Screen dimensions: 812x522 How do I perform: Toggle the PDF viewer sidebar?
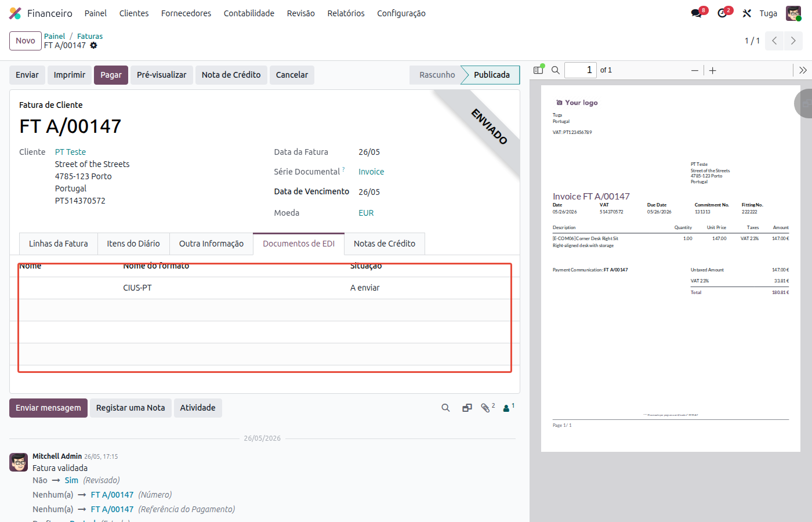[x=538, y=70]
